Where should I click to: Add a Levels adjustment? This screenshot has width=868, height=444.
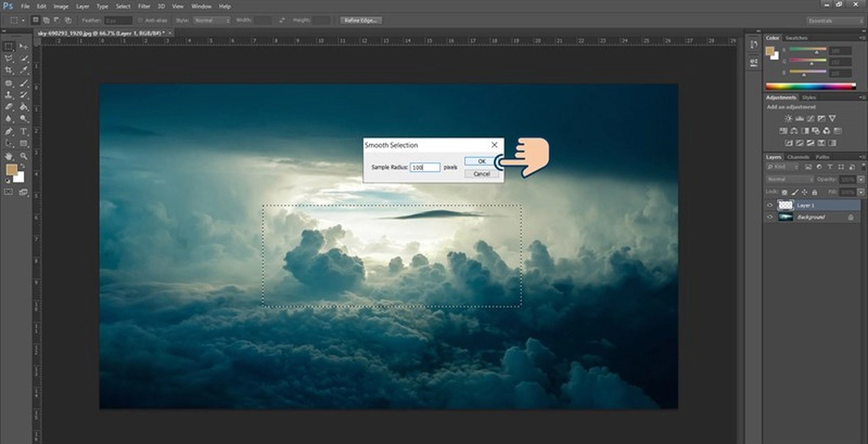click(799, 119)
